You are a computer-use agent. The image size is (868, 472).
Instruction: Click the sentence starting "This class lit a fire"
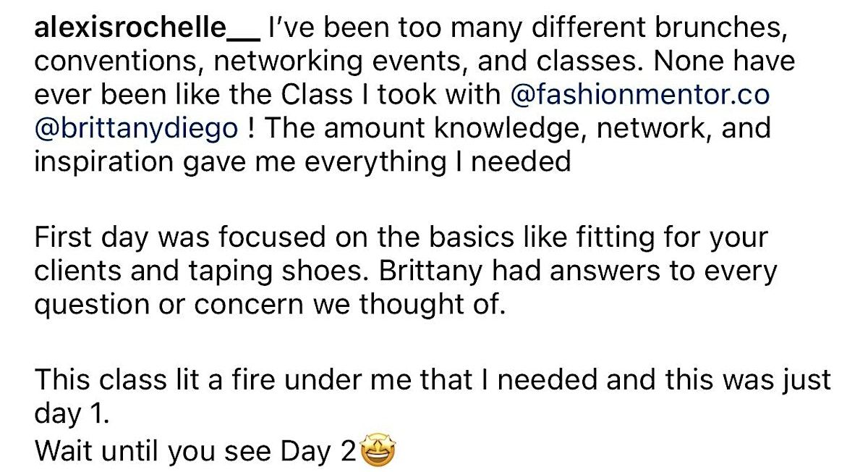[433, 379]
